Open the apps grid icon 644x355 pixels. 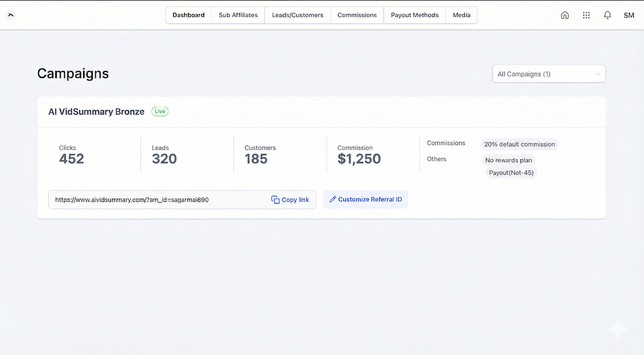tap(586, 15)
